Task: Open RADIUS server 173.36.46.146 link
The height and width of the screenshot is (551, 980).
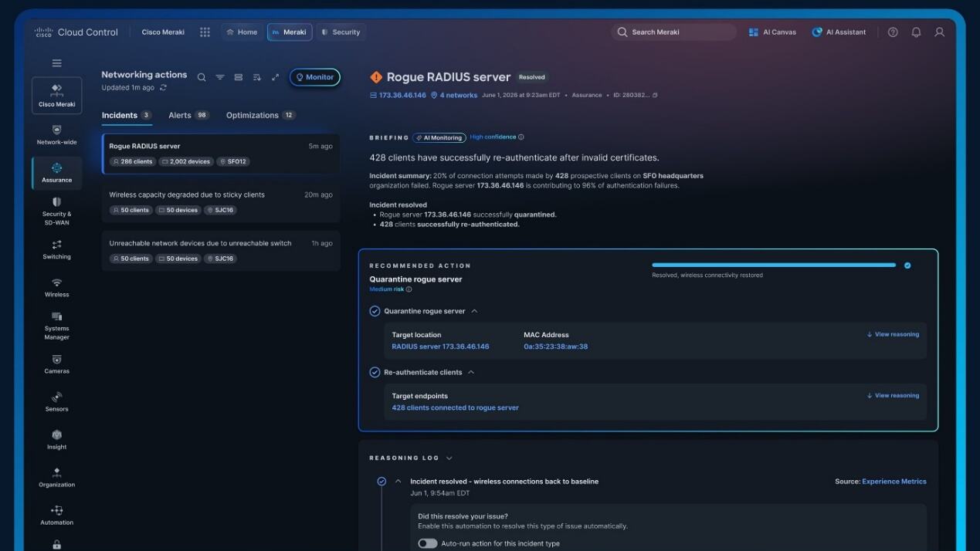Action: [440, 346]
